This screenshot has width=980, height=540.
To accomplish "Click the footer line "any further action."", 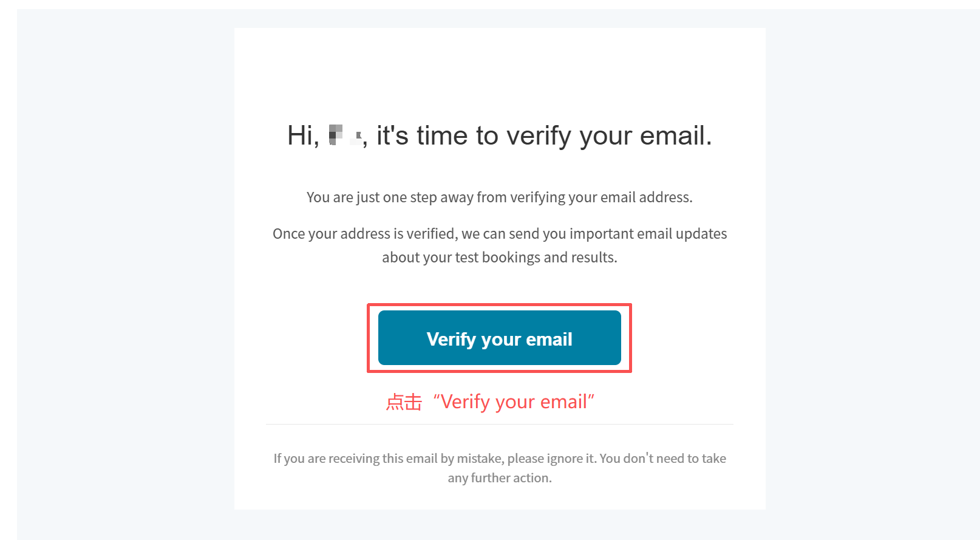I will [x=499, y=478].
